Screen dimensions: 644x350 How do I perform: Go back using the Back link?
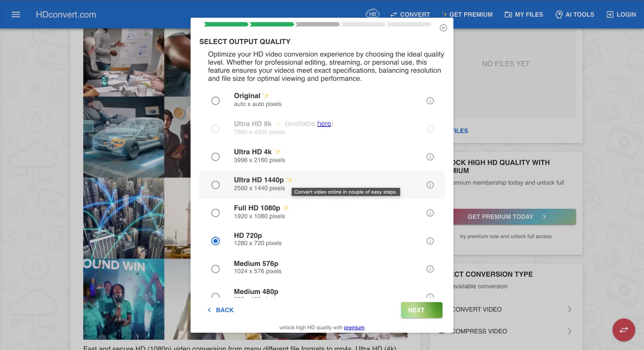(x=220, y=310)
